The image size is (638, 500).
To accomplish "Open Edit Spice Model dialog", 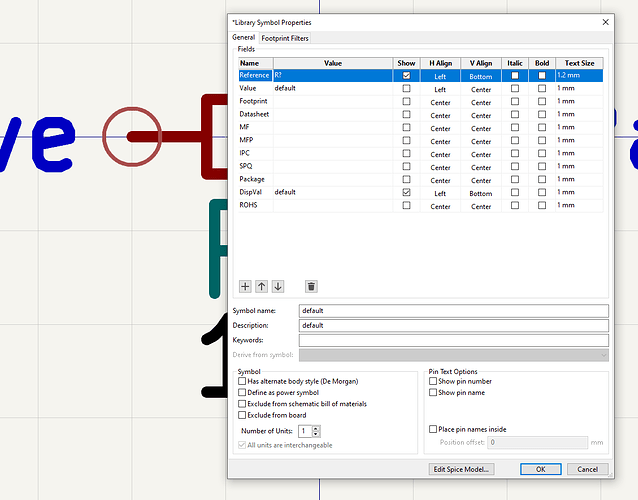I will pos(461,469).
